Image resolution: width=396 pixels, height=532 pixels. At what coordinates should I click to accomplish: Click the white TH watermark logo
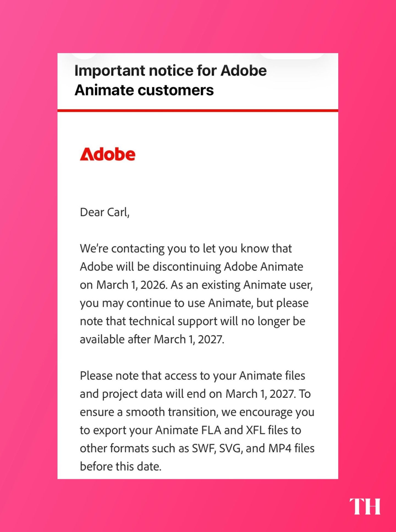click(365, 506)
